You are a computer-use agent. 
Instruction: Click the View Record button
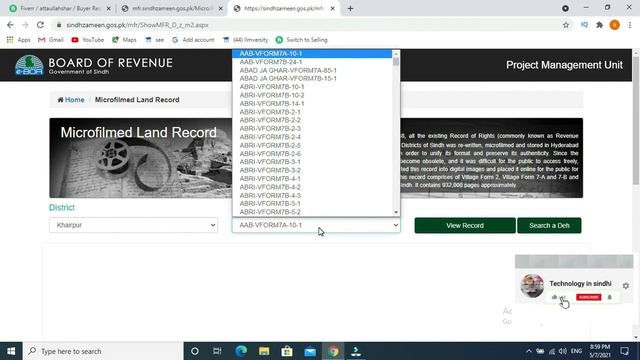pos(465,225)
